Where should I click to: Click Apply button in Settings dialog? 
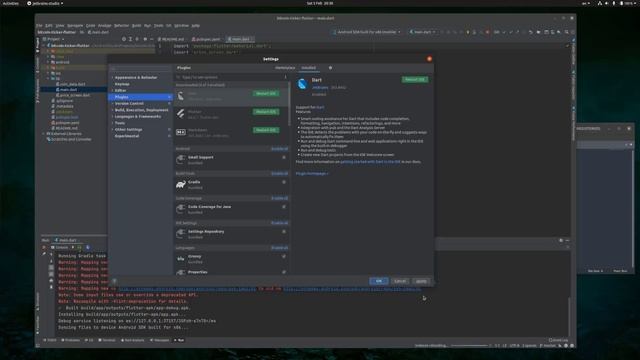[x=421, y=281]
